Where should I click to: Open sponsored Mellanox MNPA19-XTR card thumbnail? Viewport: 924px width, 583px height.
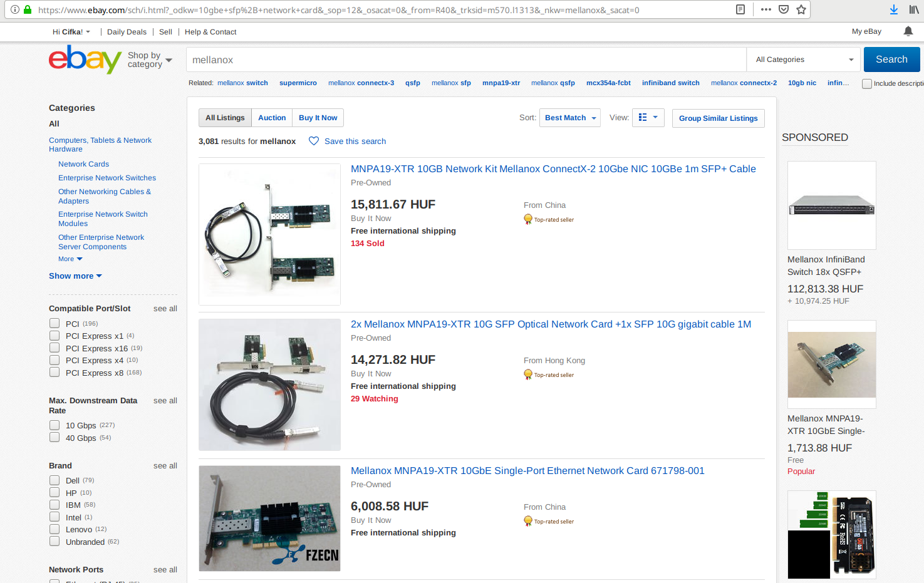point(831,364)
